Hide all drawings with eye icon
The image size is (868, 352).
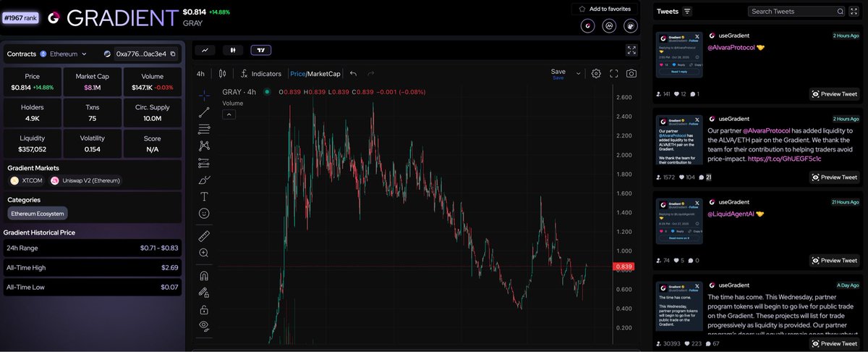coord(204,326)
